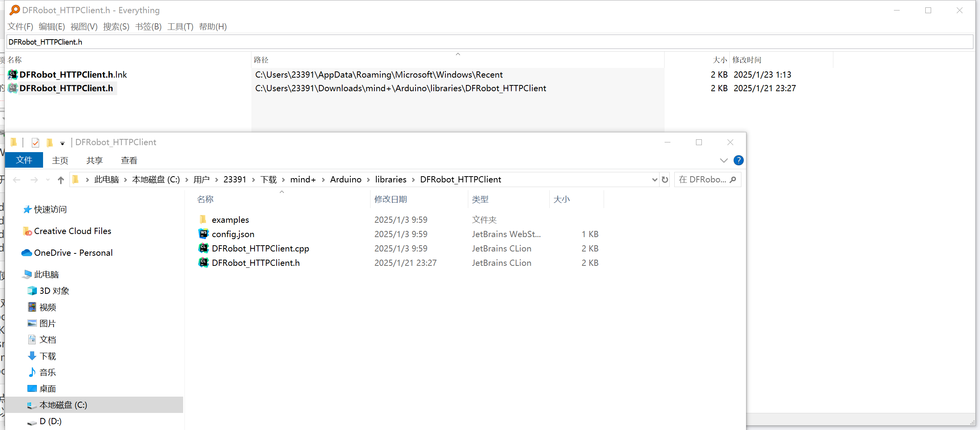
Task: Expand the ribbon with the chevron near help
Action: click(x=724, y=160)
